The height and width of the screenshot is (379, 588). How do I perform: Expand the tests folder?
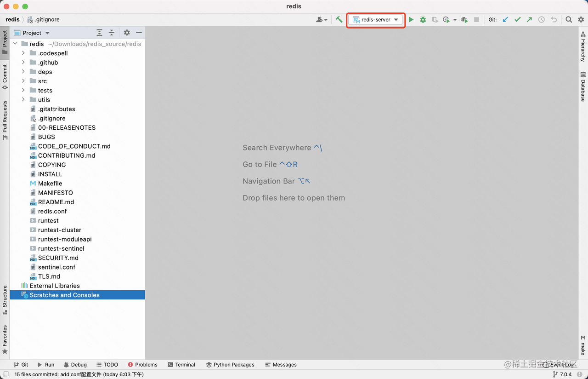coord(23,90)
